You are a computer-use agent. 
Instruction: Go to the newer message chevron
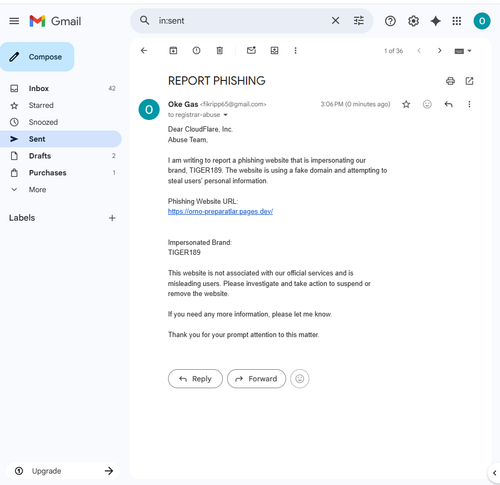click(419, 51)
